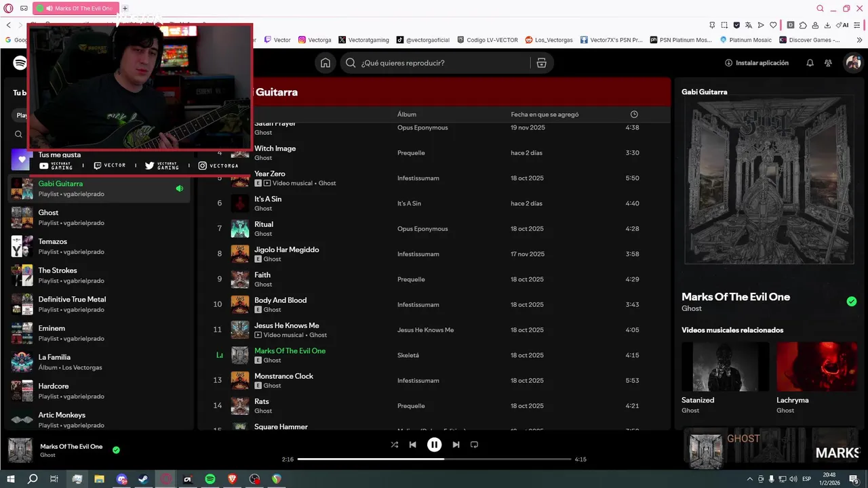Open the browser AI assistant button
The height and width of the screenshot is (488, 868).
click(843, 25)
